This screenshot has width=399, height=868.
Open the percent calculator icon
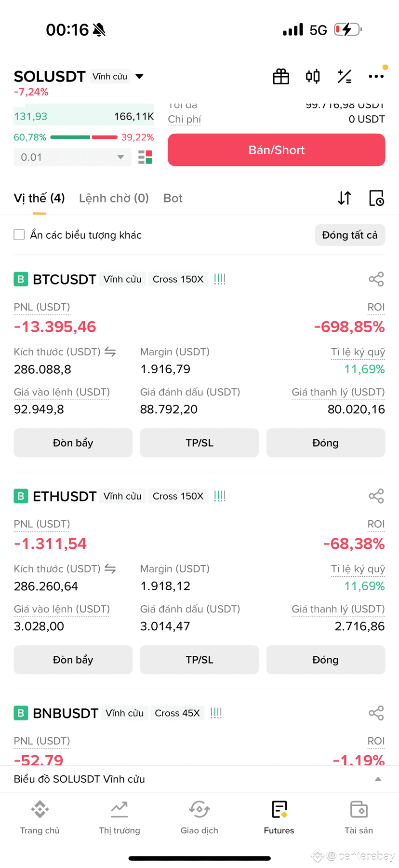click(345, 76)
